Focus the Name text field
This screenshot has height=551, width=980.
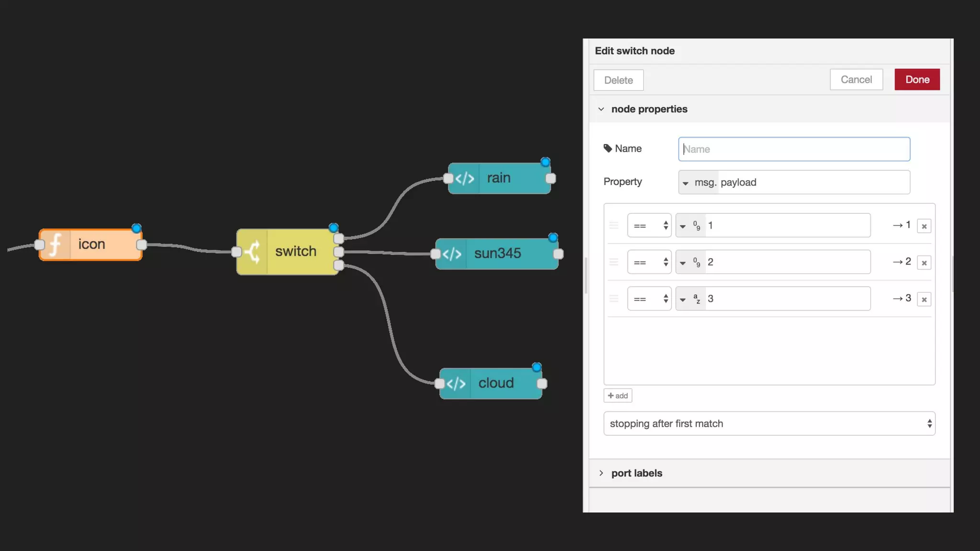pos(794,149)
